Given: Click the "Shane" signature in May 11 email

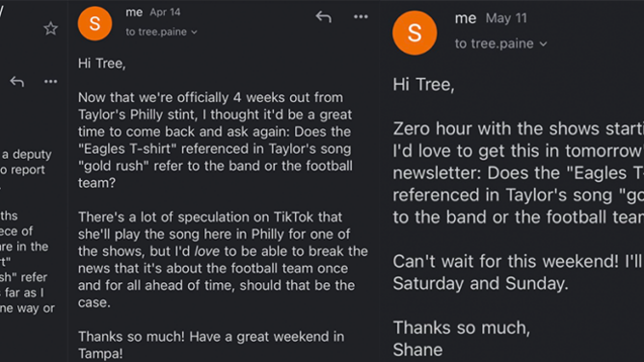Looking at the screenshot, I should point(417,350).
